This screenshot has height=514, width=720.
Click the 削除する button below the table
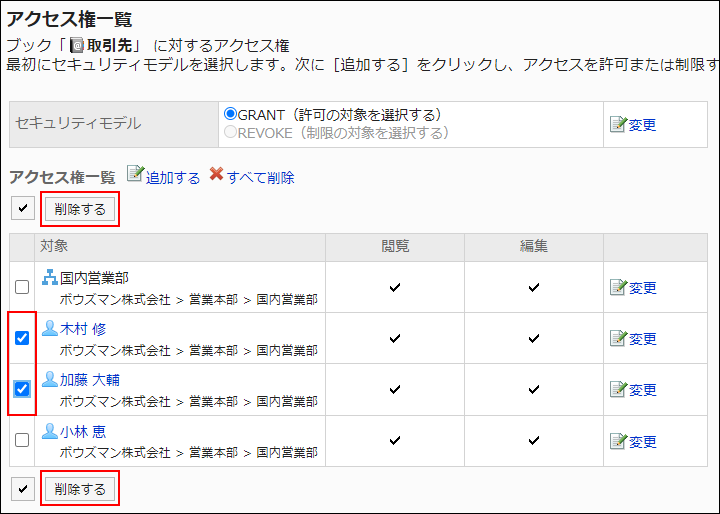[x=80, y=489]
